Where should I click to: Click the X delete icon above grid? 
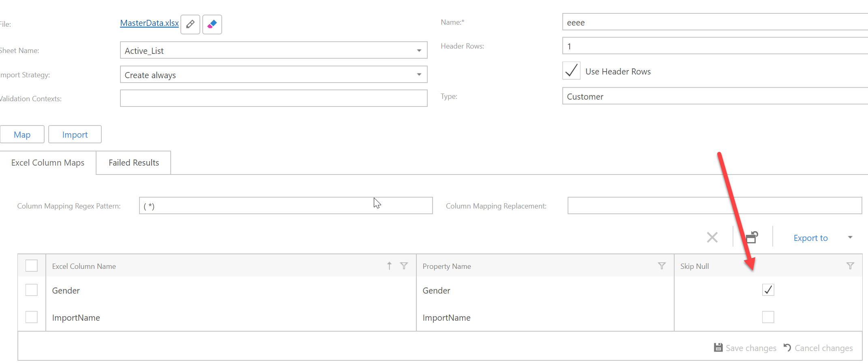tap(712, 237)
